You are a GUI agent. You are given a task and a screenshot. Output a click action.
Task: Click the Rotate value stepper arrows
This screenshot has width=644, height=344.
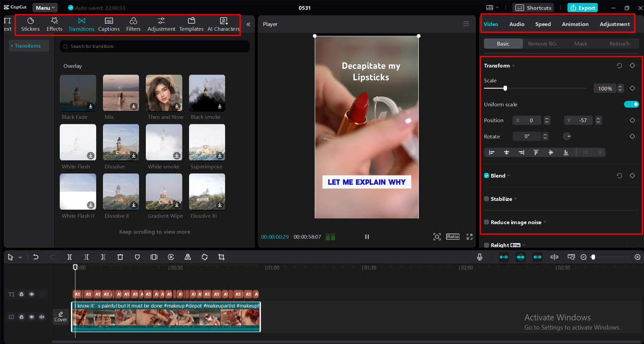coord(545,136)
